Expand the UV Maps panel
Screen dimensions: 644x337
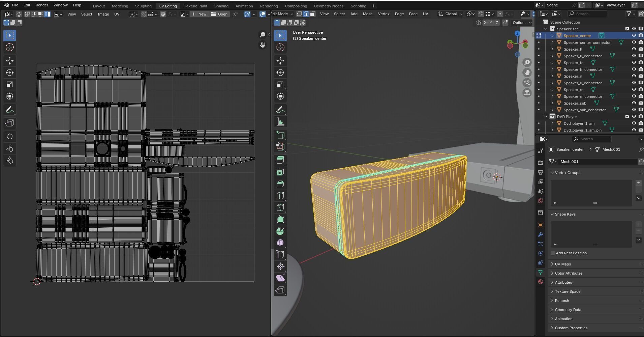click(563, 264)
